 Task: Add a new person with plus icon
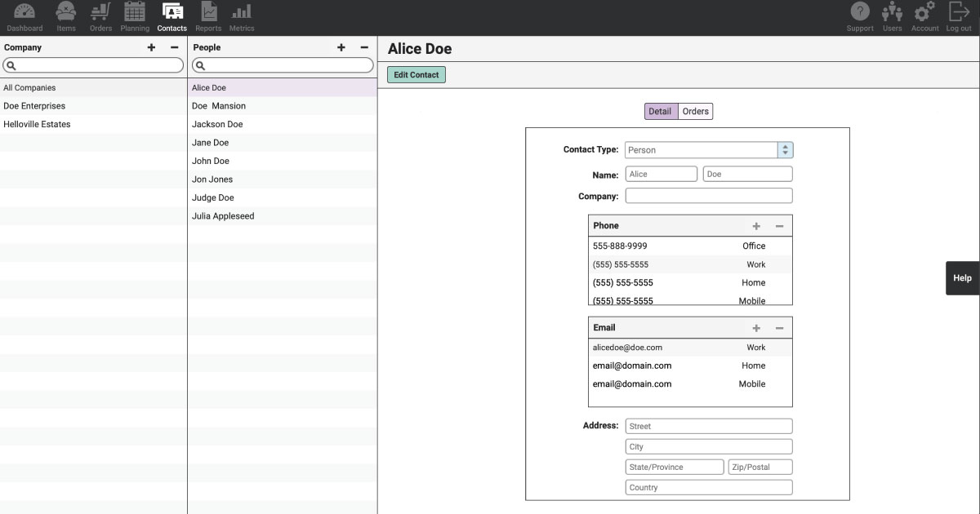tap(341, 47)
